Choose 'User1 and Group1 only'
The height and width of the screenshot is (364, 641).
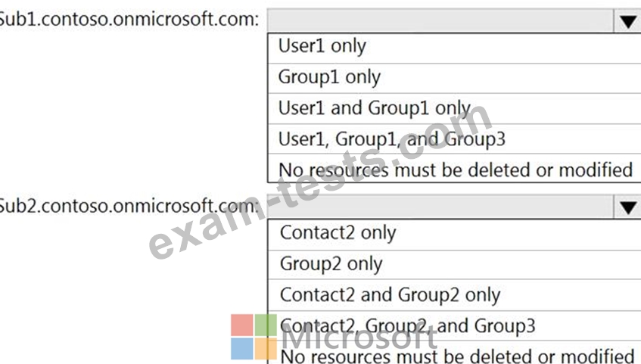tap(454, 109)
